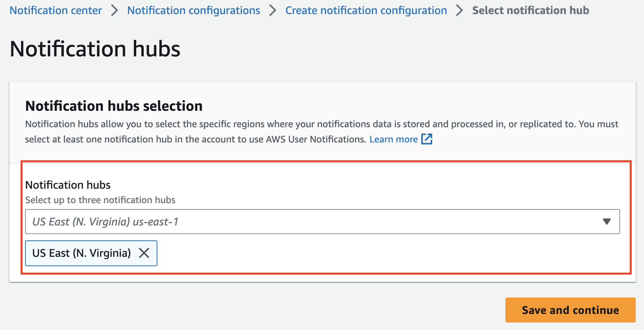Image resolution: width=644 pixels, height=330 pixels.
Task: Open the Learn more link
Action: pos(393,139)
